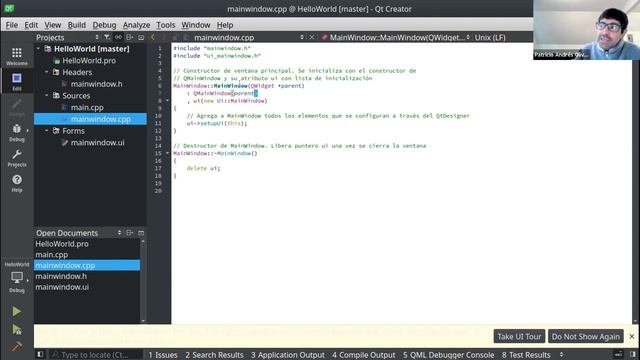Open the Edit menu
This screenshot has width=640, height=360.
tap(31, 25)
